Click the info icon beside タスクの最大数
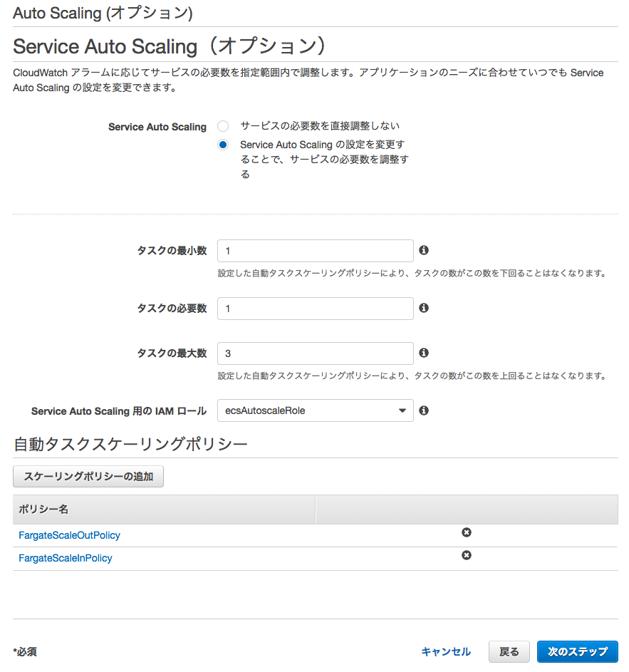 [x=424, y=353]
